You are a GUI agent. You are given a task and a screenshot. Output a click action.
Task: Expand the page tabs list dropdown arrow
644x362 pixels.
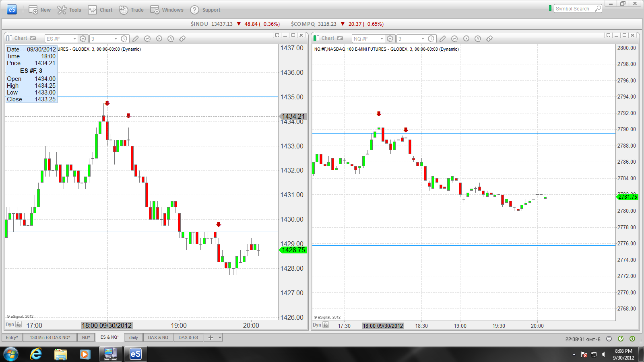pos(220,337)
